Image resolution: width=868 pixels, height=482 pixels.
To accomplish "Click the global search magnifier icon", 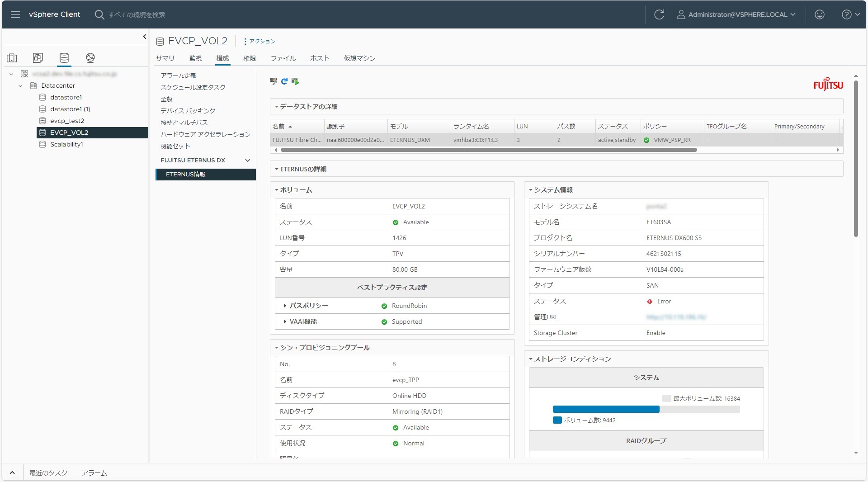I will coord(99,14).
